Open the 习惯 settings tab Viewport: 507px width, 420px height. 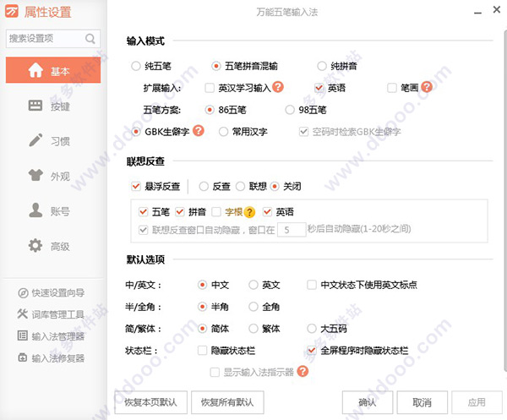53,141
